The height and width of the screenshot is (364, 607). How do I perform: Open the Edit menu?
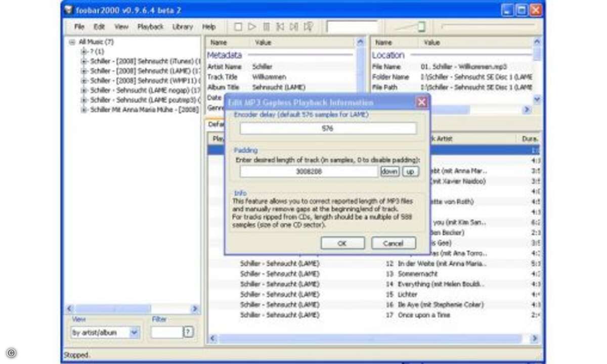[99, 27]
